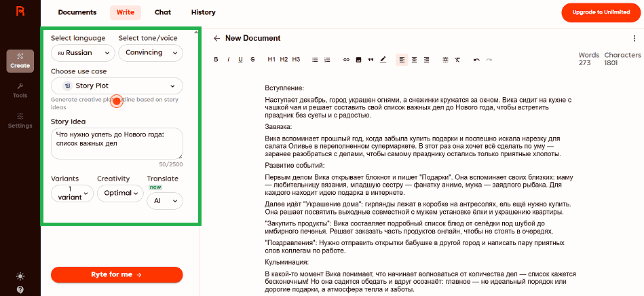Center align the text
The image size is (644, 296).
[414, 60]
